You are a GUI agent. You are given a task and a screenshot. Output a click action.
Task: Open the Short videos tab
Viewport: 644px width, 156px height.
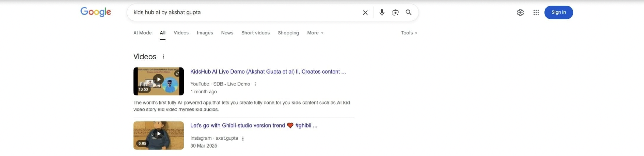pos(255,33)
